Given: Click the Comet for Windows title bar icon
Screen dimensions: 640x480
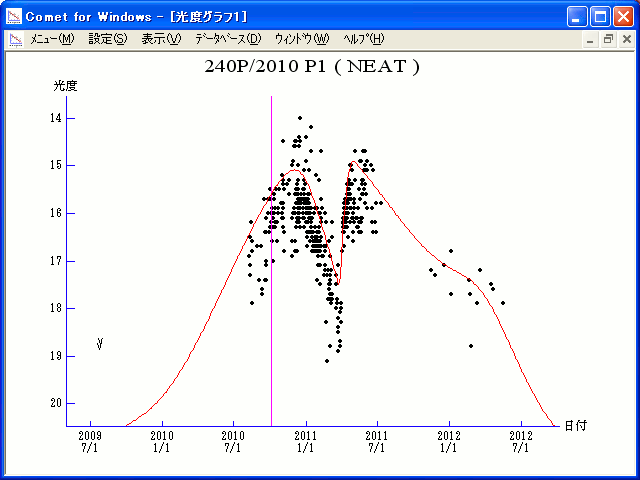Looking at the screenshot, I should coord(14,16).
